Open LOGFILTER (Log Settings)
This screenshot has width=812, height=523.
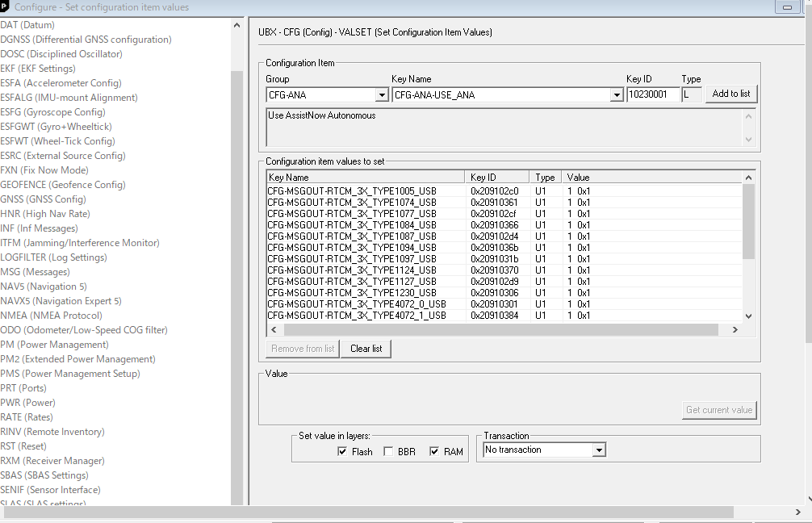(53, 257)
